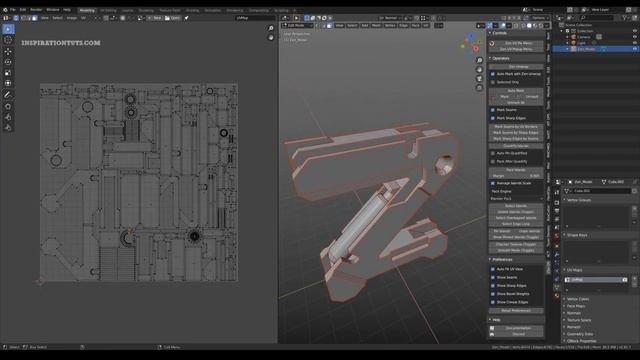Select the Move tool in UV editor
Viewport: 640px width, 360px height.
8,51
